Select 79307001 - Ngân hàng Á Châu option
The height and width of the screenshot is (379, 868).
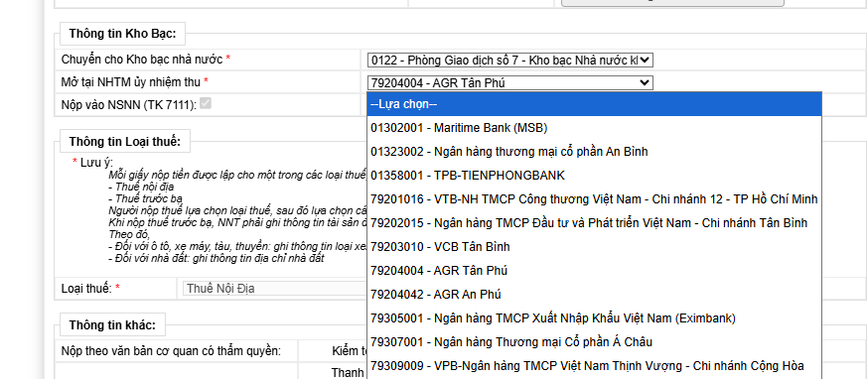pyautogui.click(x=594, y=342)
